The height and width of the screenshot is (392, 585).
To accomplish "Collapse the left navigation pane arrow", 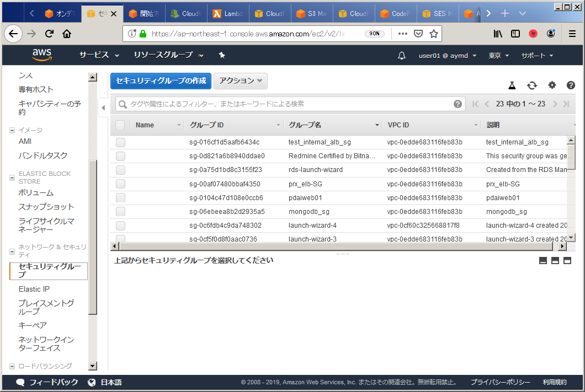I will 103,108.
